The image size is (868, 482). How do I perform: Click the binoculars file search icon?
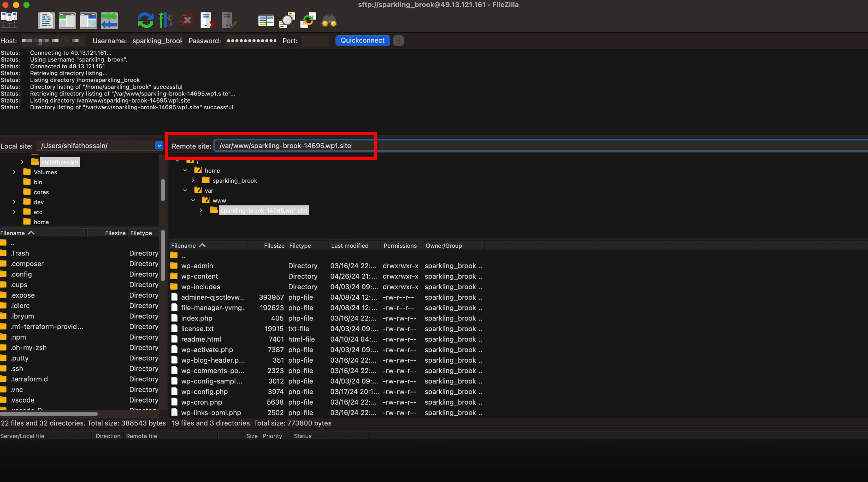[x=329, y=20]
